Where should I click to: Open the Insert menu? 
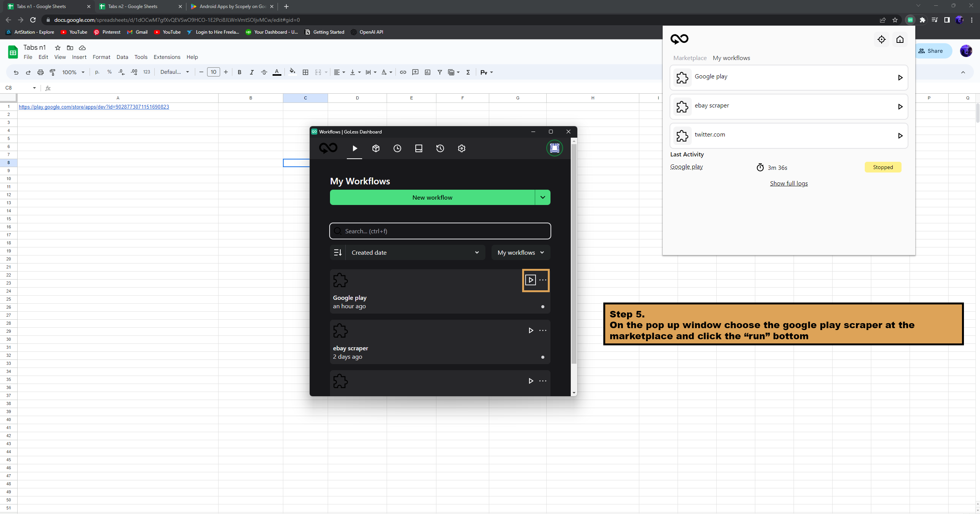(x=79, y=57)
